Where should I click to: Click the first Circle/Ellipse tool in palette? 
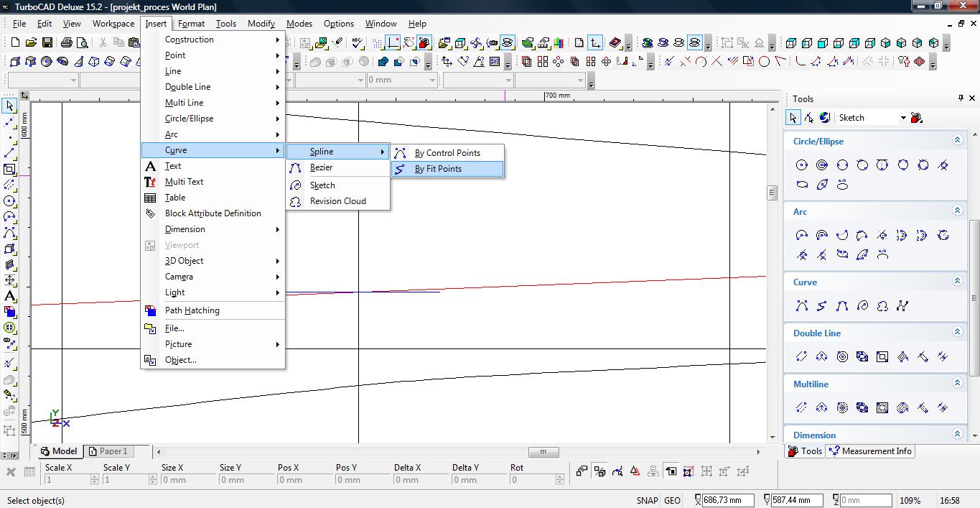802,165
